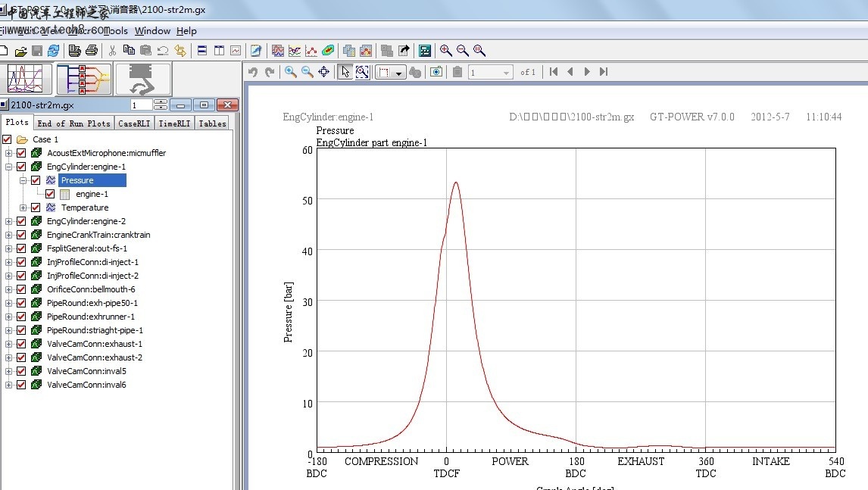Toggle the EngCylinder:engine-1 checkbox
Viewport: 868px width, 490px height.
[22, 167]
